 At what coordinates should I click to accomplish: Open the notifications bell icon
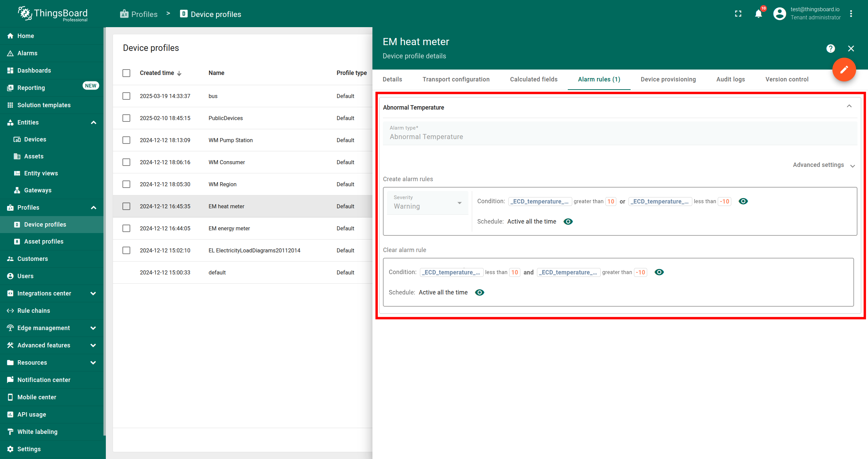[x=758, y=14]
